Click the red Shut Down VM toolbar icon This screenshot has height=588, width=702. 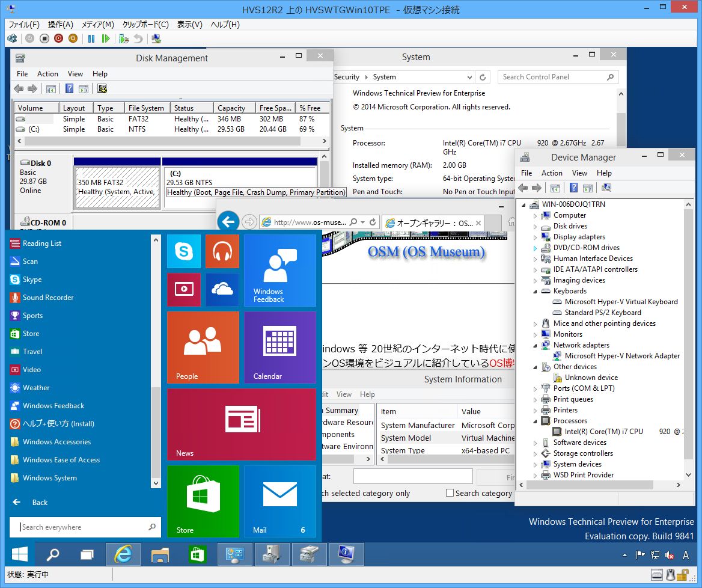coord(59,38)
